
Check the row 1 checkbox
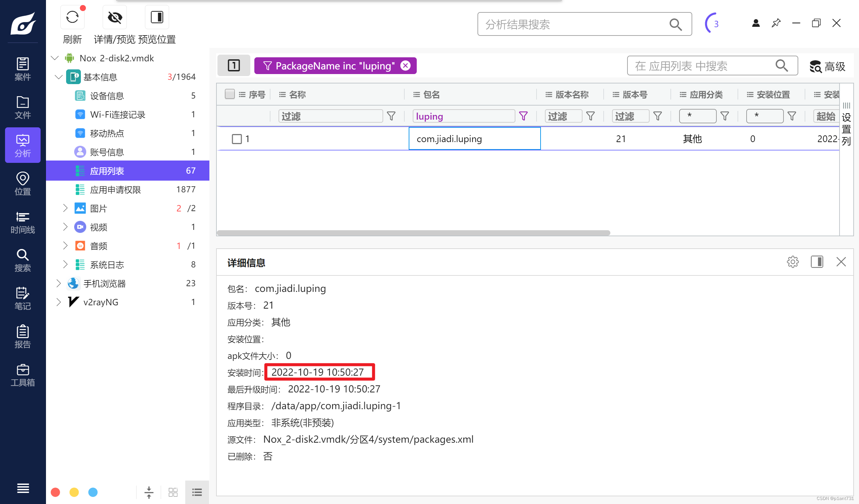237,139
